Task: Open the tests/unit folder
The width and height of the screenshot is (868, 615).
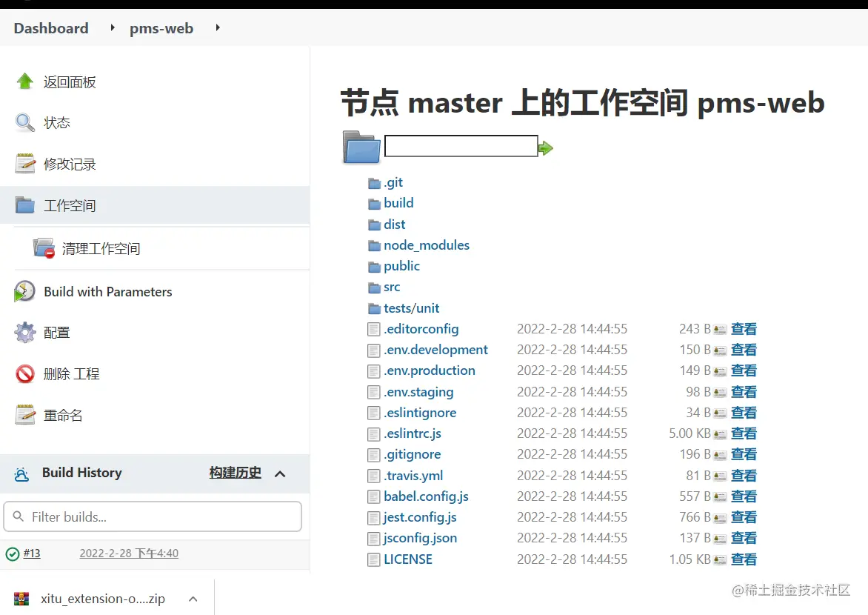Action: (x=411, y=308)
